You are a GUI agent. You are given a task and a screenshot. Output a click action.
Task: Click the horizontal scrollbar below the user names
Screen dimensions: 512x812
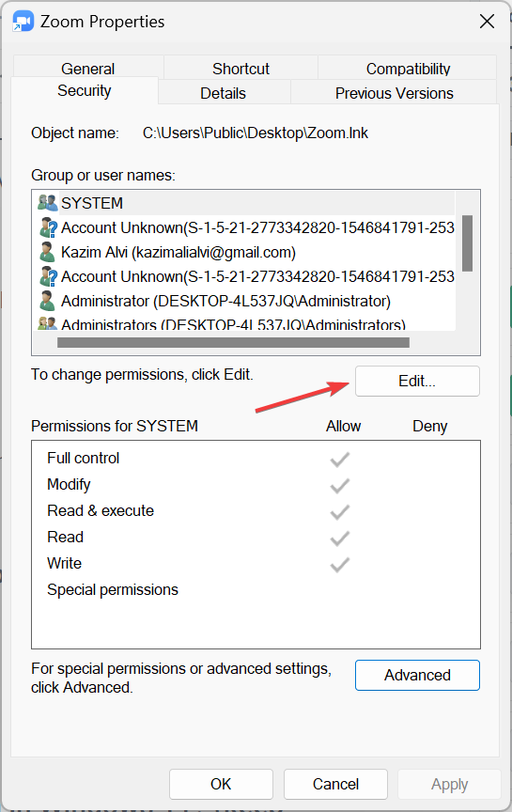point(234,343)
